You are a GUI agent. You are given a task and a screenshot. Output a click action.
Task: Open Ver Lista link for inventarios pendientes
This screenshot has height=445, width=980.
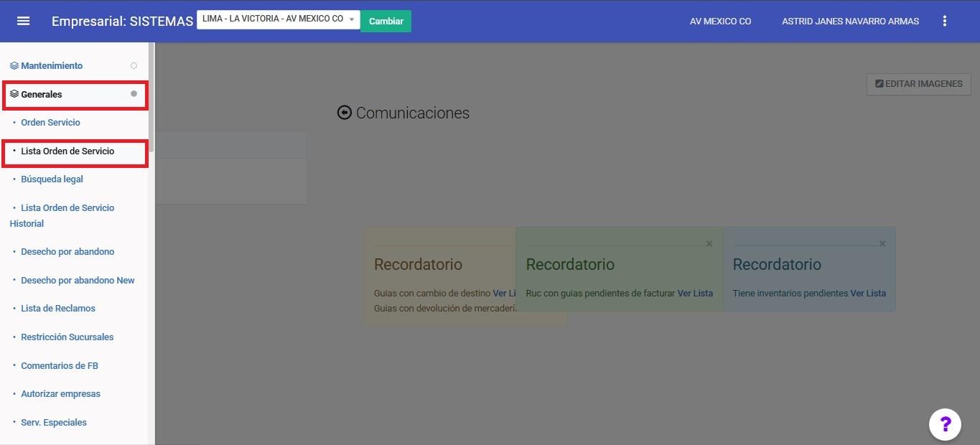[x=867, y=294]
